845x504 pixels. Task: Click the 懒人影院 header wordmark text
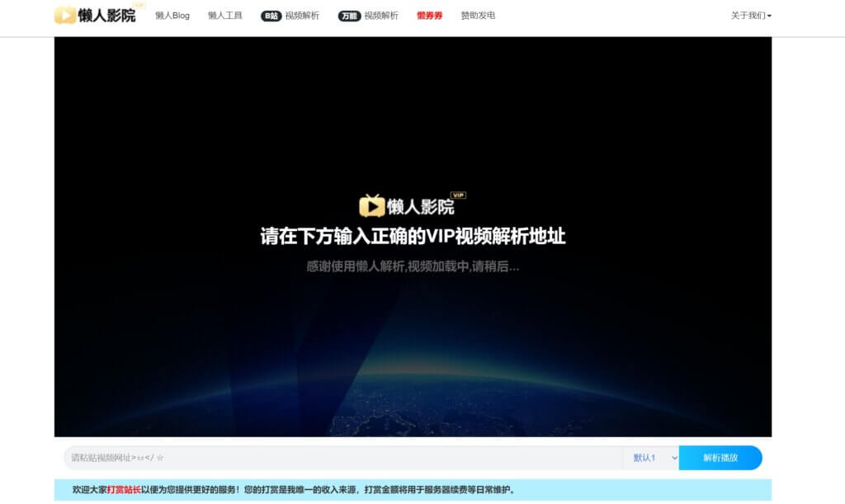(x=108, y=16)
